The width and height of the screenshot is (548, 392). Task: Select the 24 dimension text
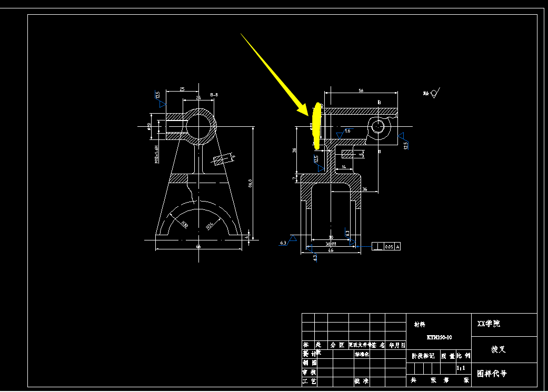coord(198,98)
